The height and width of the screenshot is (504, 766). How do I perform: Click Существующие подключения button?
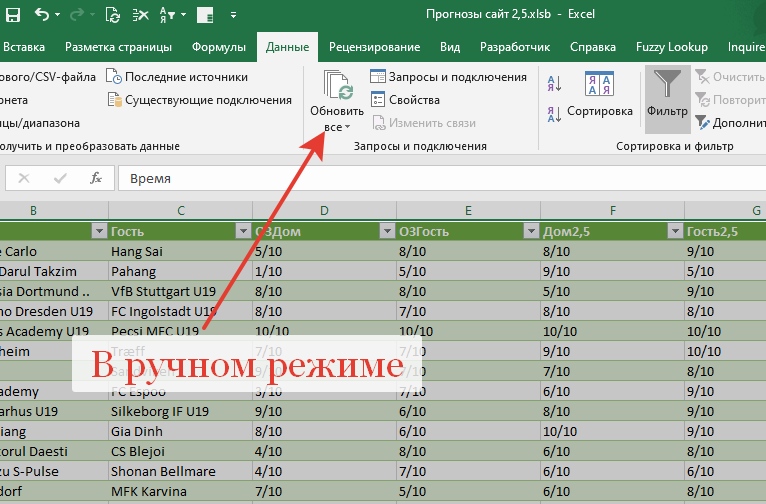(x=199, y=100)
